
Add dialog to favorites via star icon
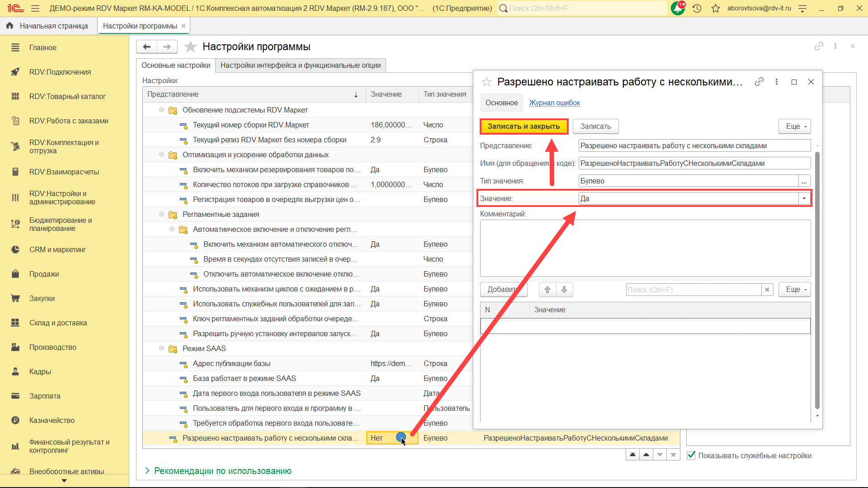486,82
